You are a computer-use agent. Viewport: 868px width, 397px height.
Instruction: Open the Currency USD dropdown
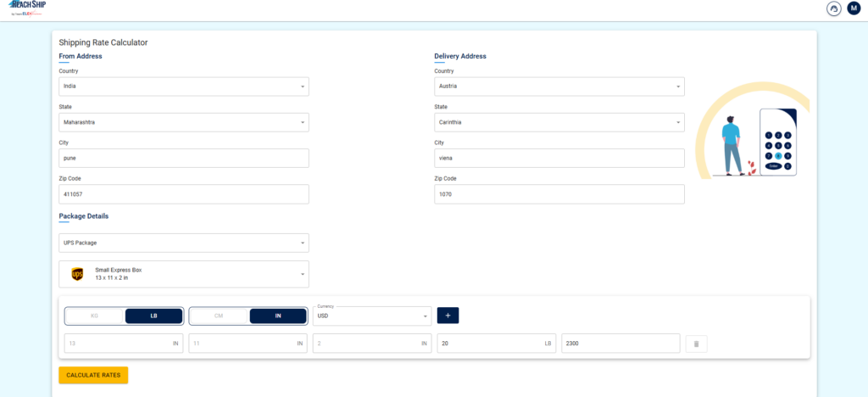(372, 316)
